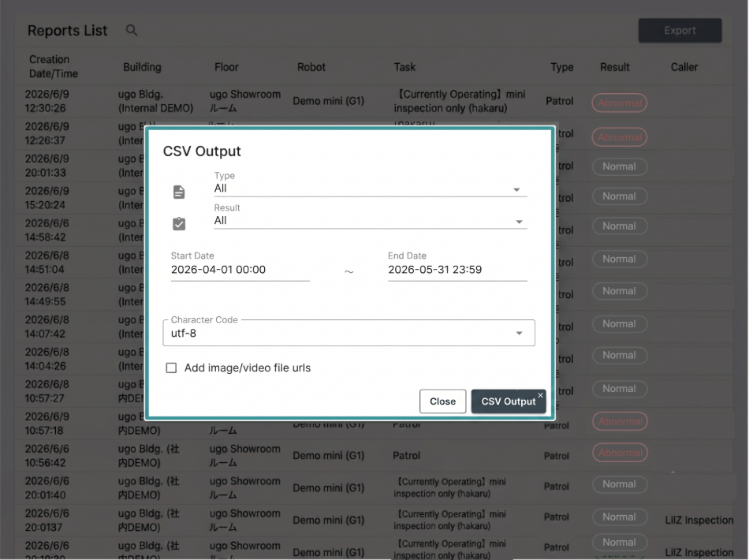The width and height of the screenshot is (749, 560).
Task: Click the Normal badge in the 14:58:42 row
Action: [x=620, y=226]
